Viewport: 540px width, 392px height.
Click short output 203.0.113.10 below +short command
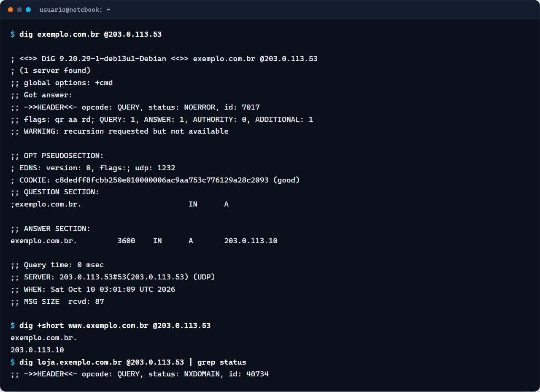(x=37, y=350)
